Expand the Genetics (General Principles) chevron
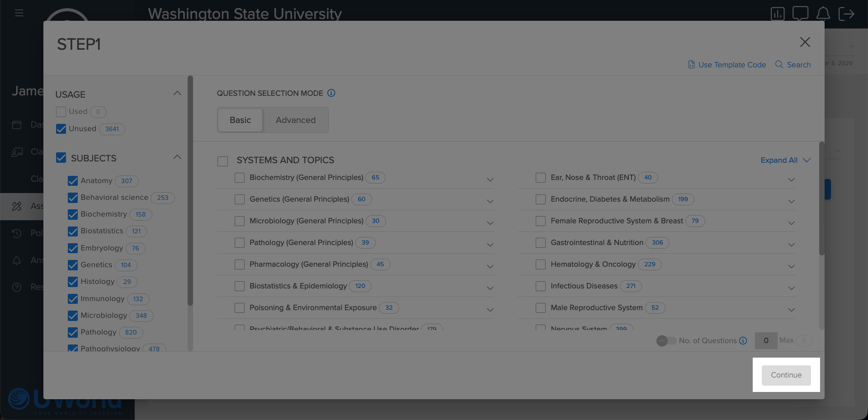 pos(490,201)
